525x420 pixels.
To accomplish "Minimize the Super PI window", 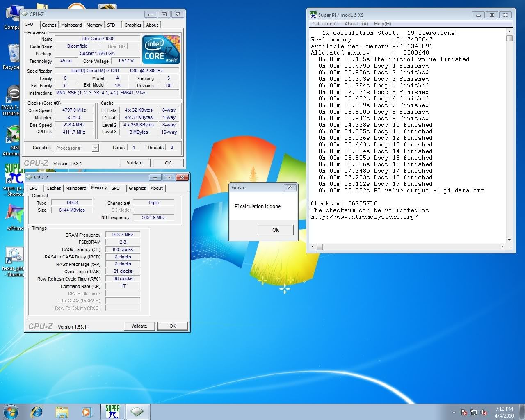I will pos(478,15).
